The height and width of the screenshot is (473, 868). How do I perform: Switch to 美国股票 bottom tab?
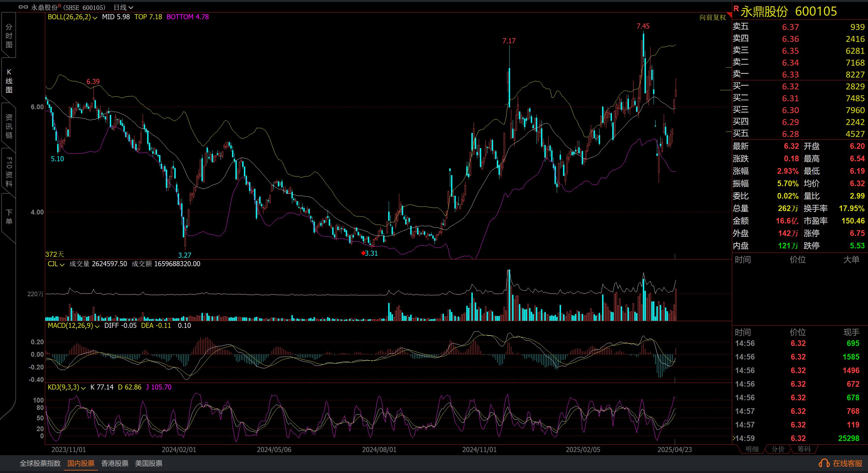[x=149, y=463]
